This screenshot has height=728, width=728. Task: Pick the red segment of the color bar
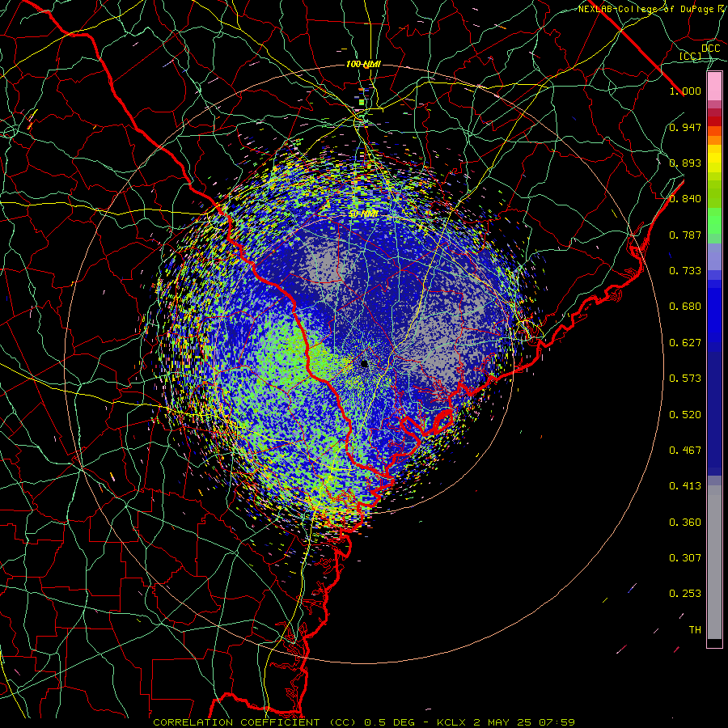714,121
